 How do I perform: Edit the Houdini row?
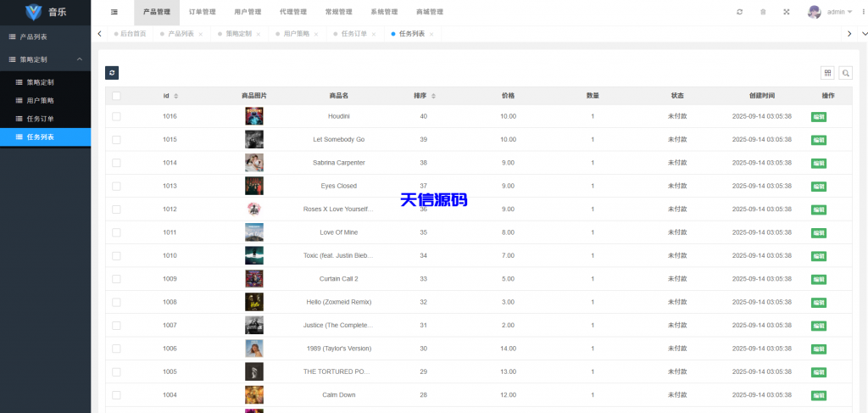(819, 117)
